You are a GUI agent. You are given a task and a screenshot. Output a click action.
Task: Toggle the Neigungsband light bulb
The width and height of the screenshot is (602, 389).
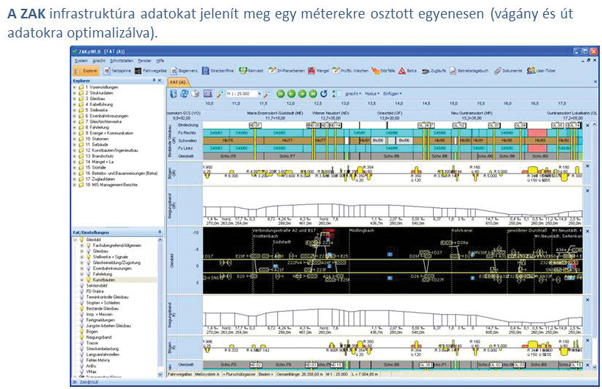(x=82, y=337)
